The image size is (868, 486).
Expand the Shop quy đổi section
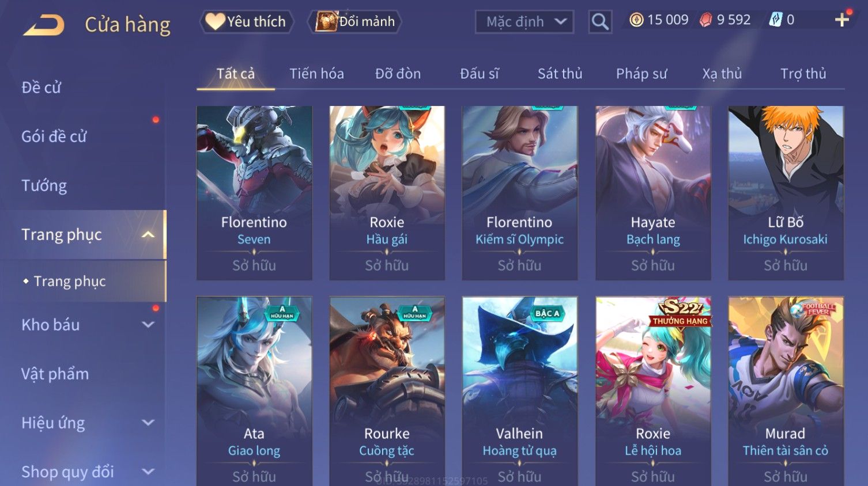point(148,472)
